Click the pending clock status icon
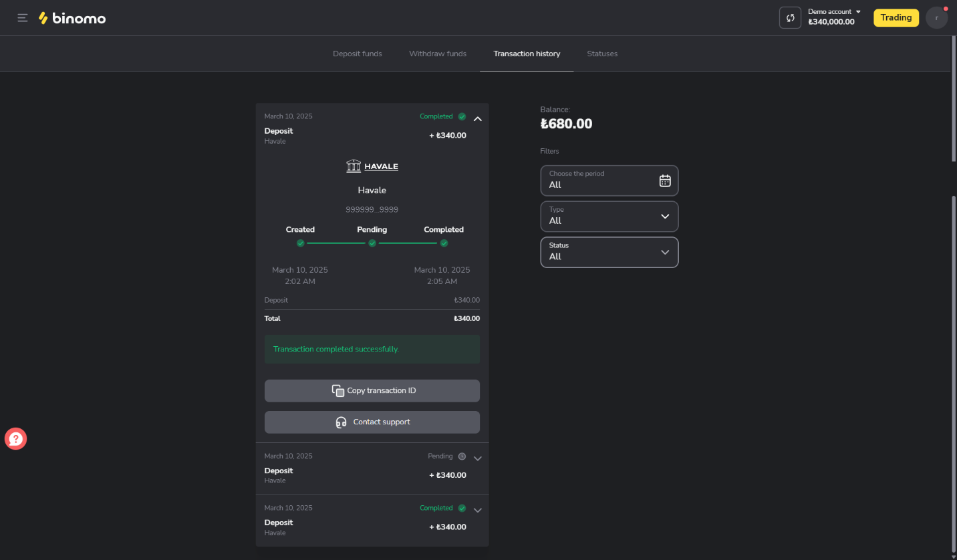Viewport: 957px width, 560px height. click(462, 456)
